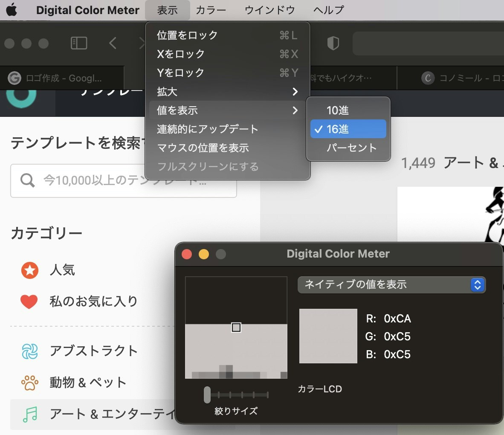Click the shield icon in browser toolbar
The height and width of the screenshot is (435, 504).
tap(333, 43)
